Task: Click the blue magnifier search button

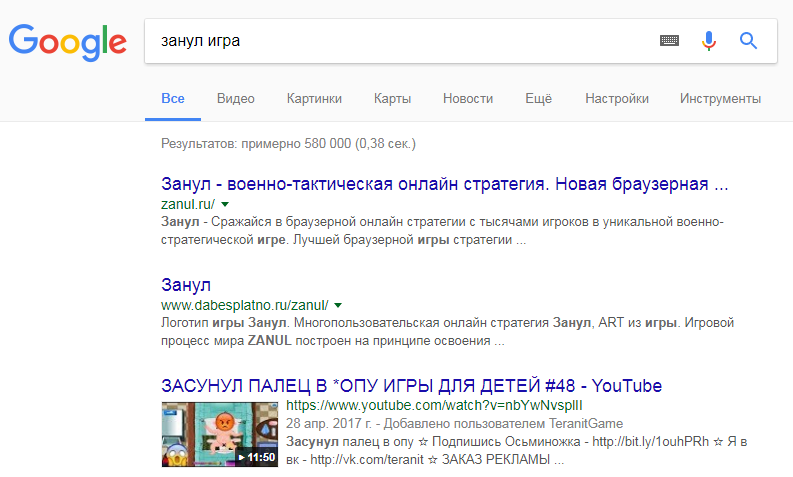Action: [748, 40]
